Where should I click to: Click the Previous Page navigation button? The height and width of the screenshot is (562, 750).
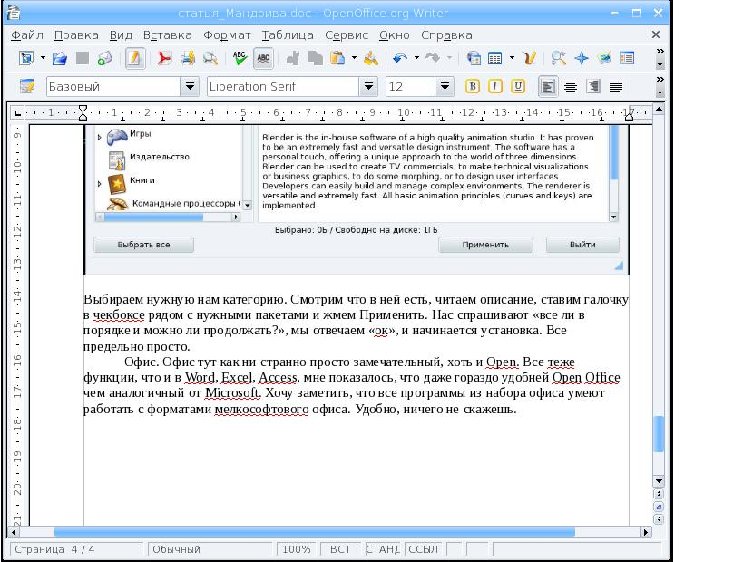tap(659, 494)
